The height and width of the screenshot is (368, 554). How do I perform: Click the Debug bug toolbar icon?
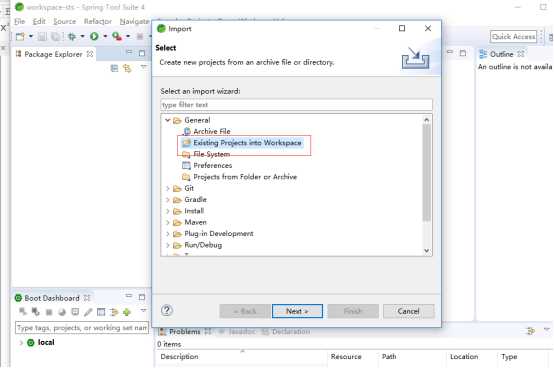tap(72, 36)
